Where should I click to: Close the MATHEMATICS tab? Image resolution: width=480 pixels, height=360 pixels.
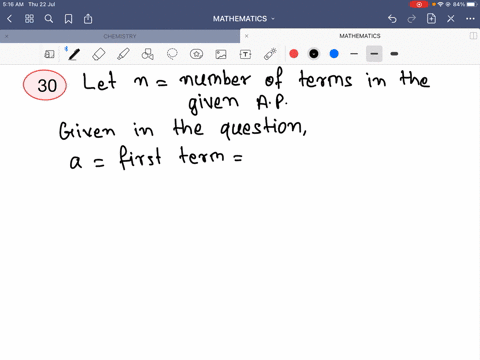[247, 36]
